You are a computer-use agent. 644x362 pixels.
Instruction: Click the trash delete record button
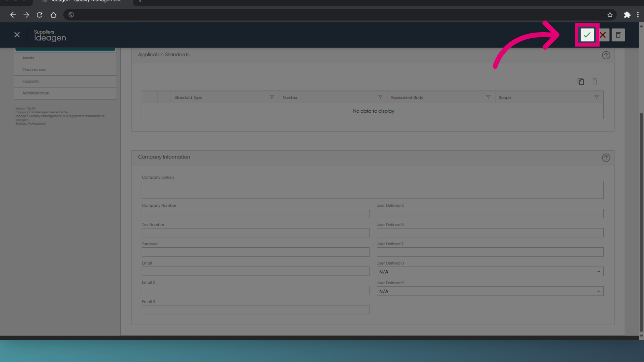618,35
